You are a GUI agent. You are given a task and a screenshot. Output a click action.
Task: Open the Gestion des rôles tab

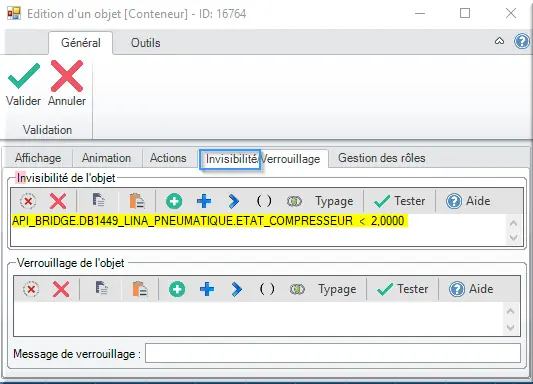coord(382,158)
